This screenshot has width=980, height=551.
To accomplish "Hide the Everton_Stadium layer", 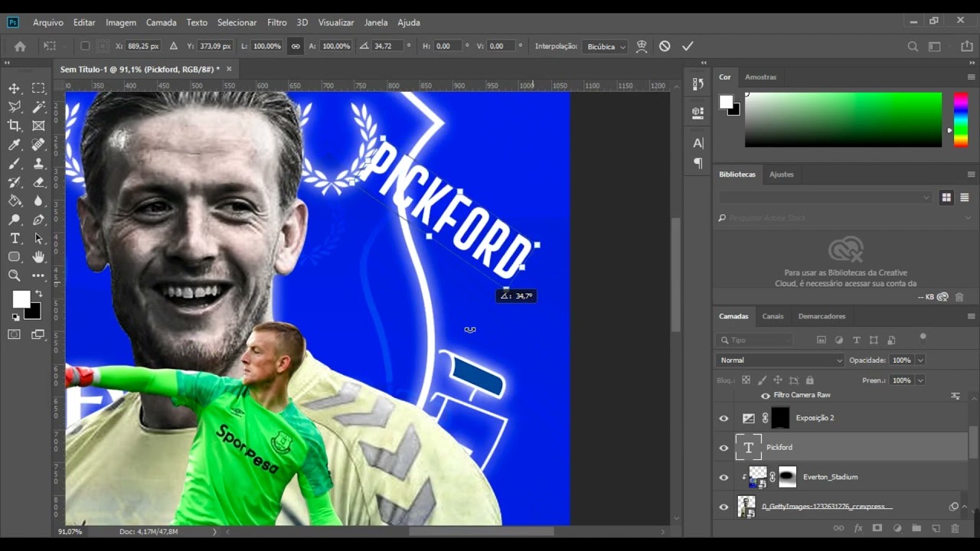I will [x=724, y=478].
